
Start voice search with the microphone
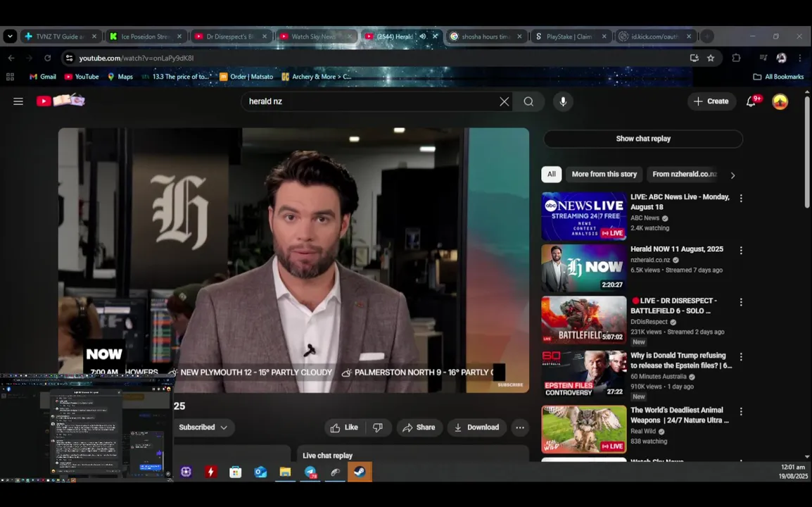[563, 101]
